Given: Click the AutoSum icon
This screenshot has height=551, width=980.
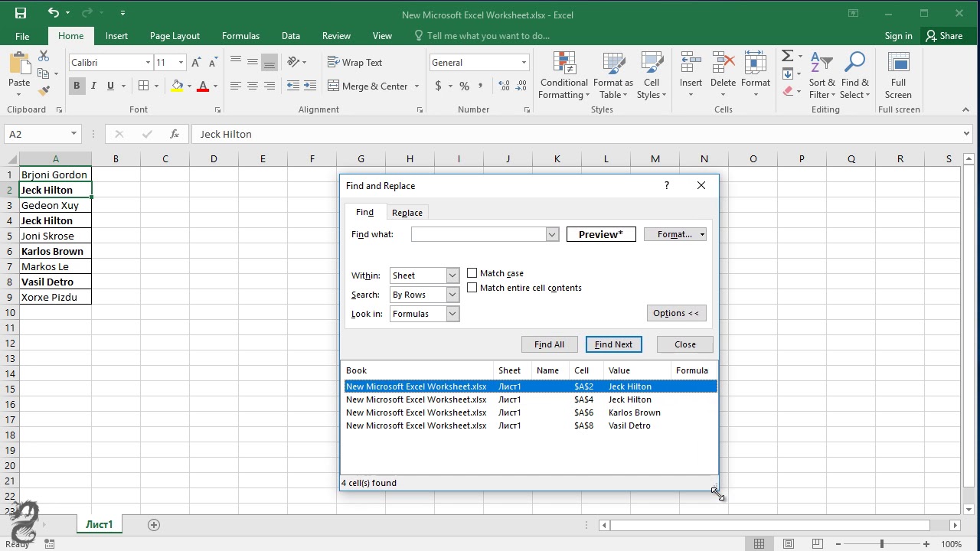Looking at the screenshot, I should (789, 55).
